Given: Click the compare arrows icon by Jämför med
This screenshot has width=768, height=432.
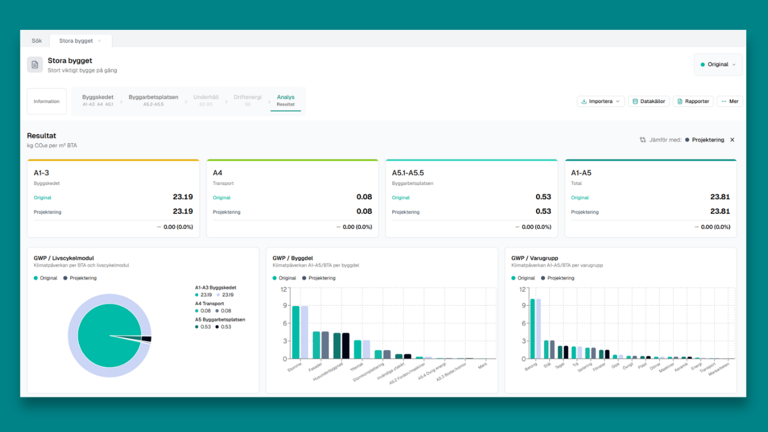Looking at the screenshot, I should [x=642, y=140].
